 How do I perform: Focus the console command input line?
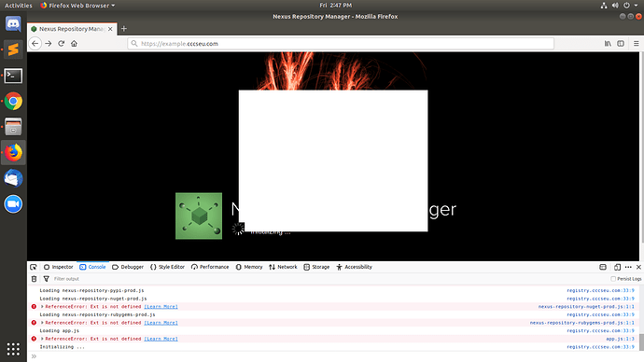tap(335, 356)
